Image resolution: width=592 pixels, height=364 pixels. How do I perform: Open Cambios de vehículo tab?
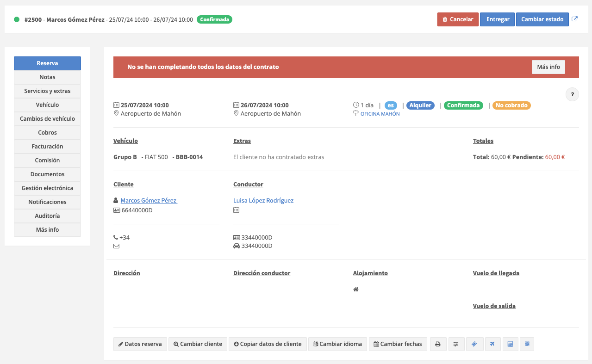point(47,119)
